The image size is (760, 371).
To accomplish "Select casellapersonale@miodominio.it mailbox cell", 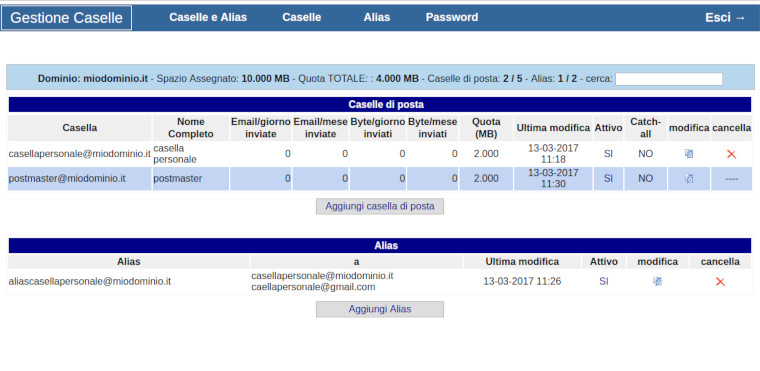I will pyautogui.click(x=79, y=154).
